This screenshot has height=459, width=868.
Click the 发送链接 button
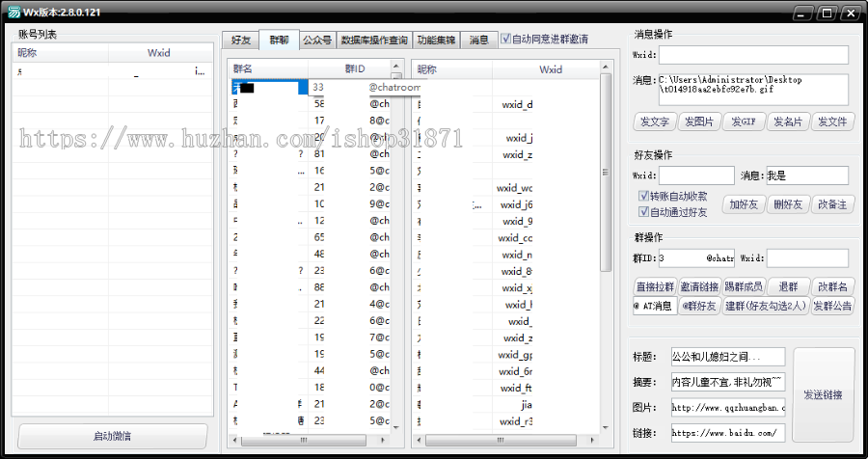[x=824, y=394]
